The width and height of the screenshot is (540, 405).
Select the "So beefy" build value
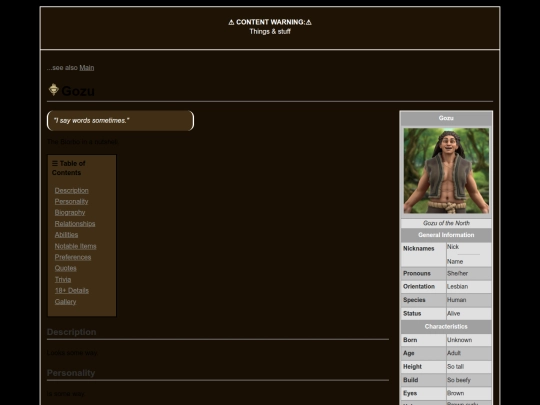pos(459,380)
